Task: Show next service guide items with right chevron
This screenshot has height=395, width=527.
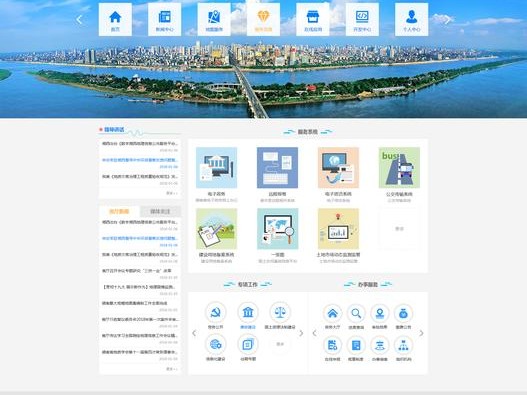Action: pyautogui.click(x=421, y=333)
